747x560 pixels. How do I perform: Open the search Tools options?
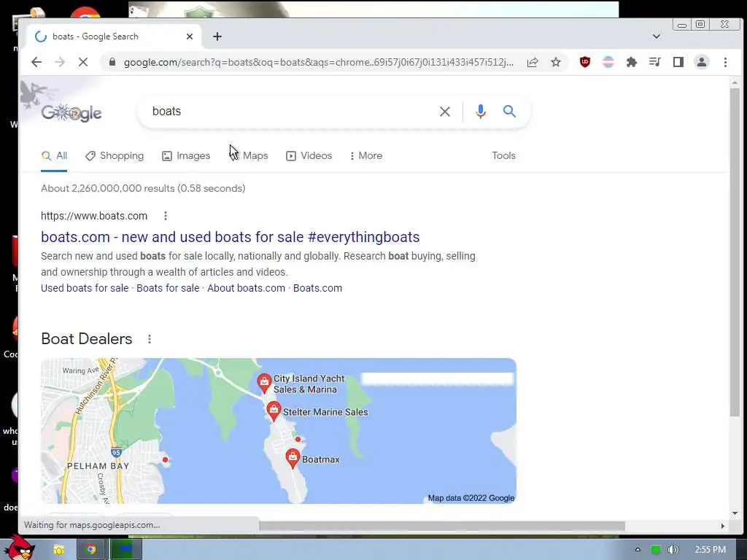click(503, 156)
